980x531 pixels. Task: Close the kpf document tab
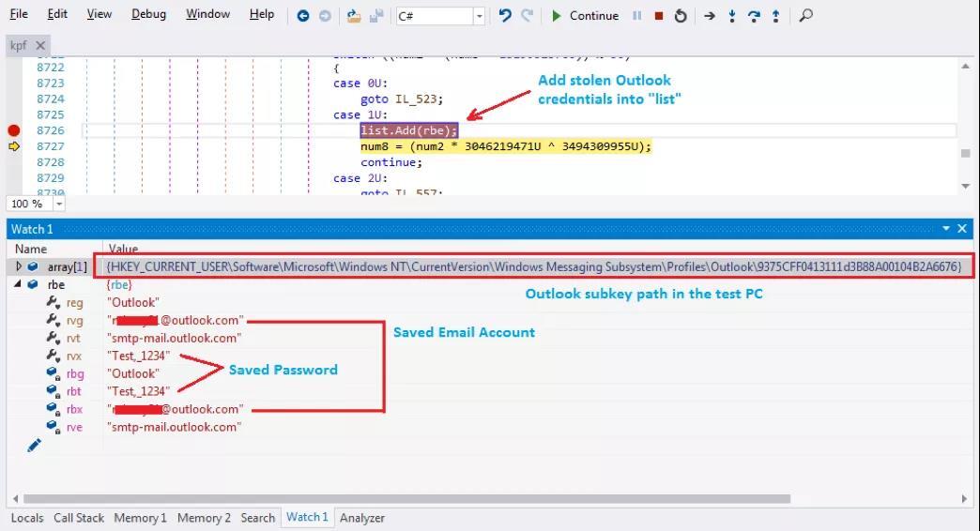(40, 45)
